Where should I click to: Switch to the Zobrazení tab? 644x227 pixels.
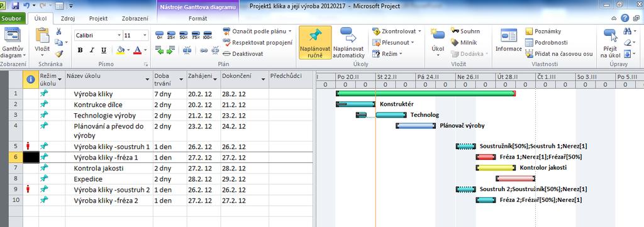click(136, 18)
